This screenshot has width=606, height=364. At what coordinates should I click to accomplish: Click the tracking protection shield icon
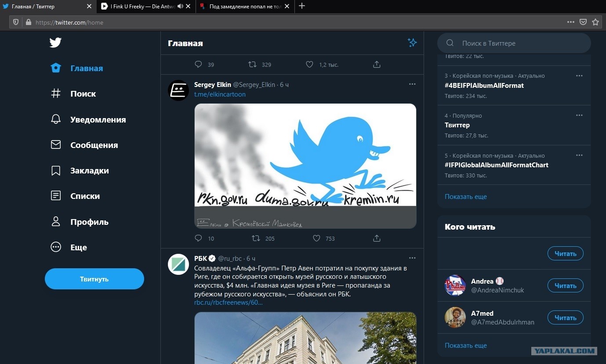point(16,22)
